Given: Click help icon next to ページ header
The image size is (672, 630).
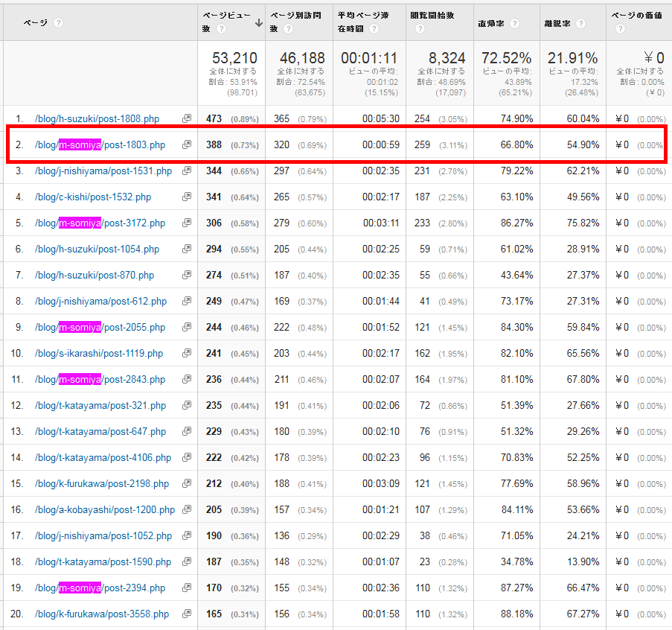Looking at the screenshot, I should (59, 23).
